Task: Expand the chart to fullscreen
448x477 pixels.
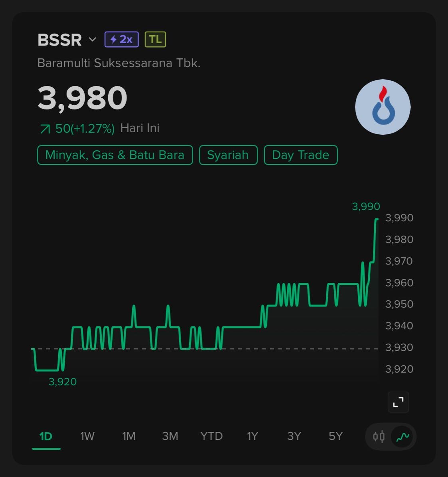Action: 398,402
